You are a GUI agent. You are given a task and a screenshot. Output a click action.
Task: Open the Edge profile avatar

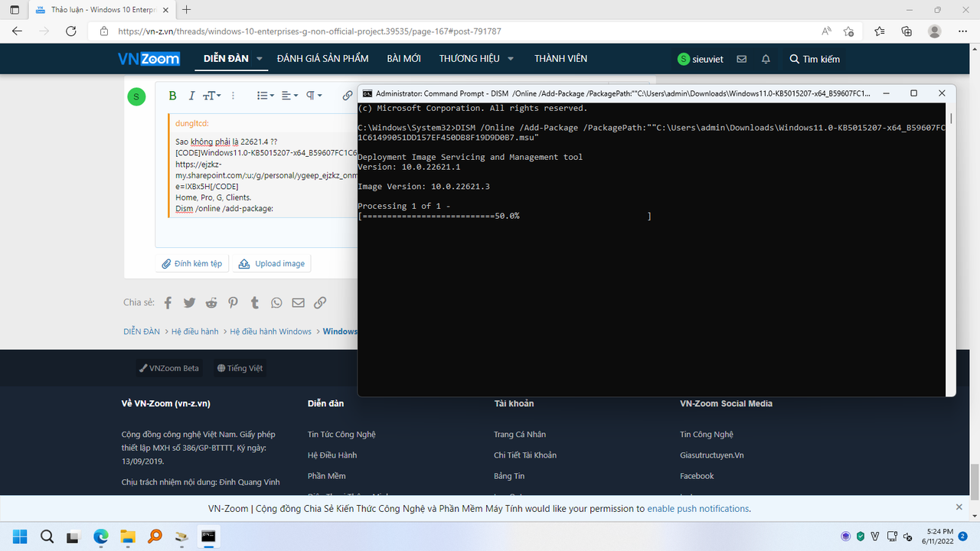click(x=934, y=31)
